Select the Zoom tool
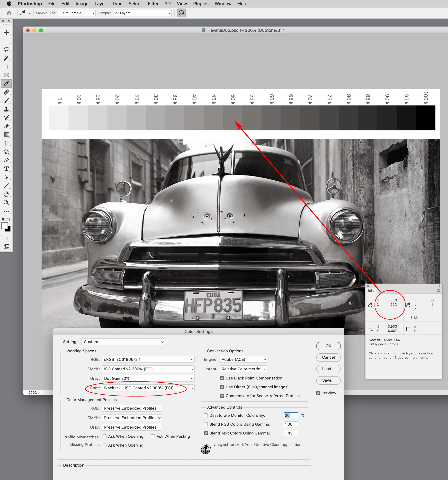The width and height of the screenshot is (448, 480). point(6,203)
